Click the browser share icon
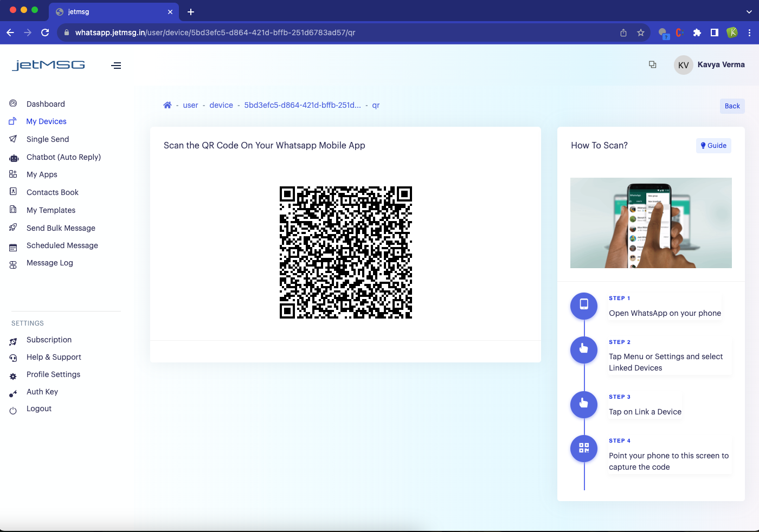 pyautogui.click(x=623, y=33)
